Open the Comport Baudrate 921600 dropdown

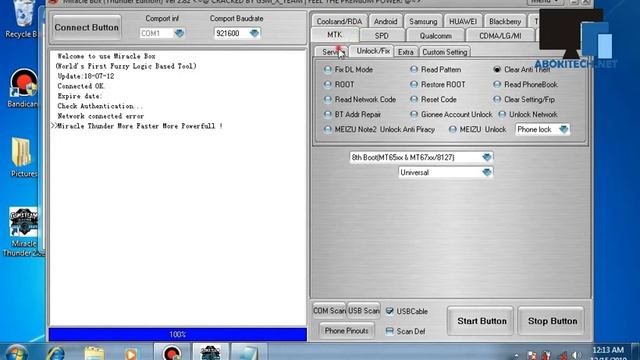(254, 33)
